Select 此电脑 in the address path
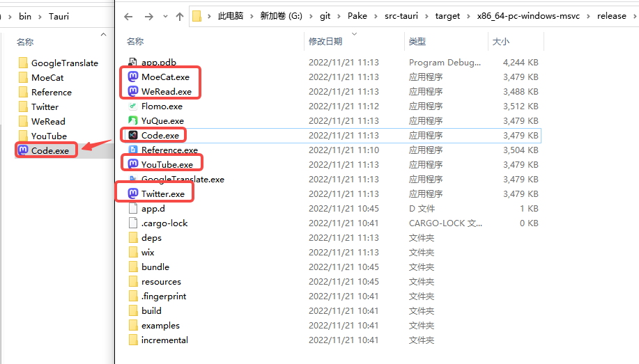This screenshot has height=364, width=639. (230, 16)
